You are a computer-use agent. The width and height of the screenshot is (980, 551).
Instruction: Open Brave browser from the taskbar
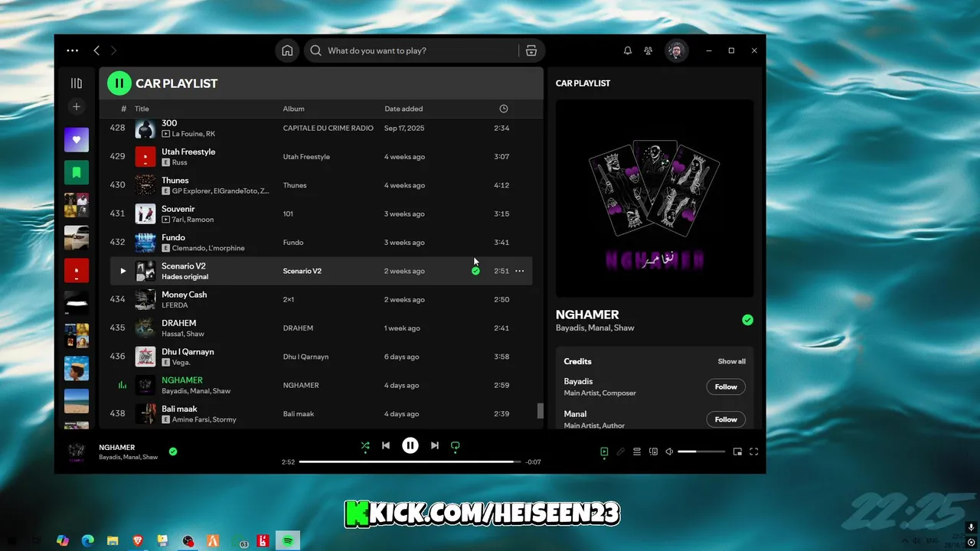tap(138, 541)
